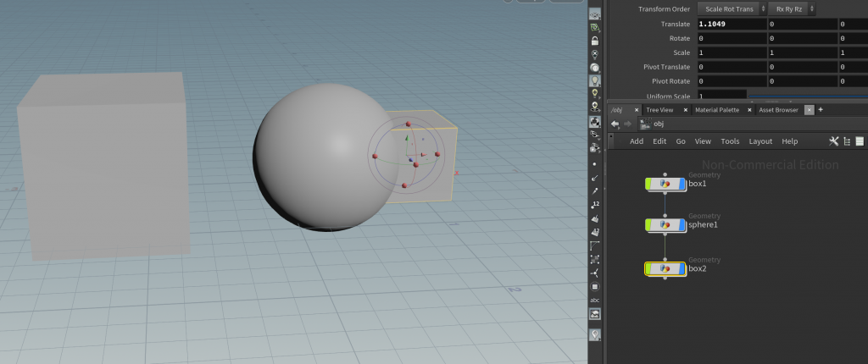
Task: Select the small yellow high-quality lighting bulb
Action: (x=594, y=93)
